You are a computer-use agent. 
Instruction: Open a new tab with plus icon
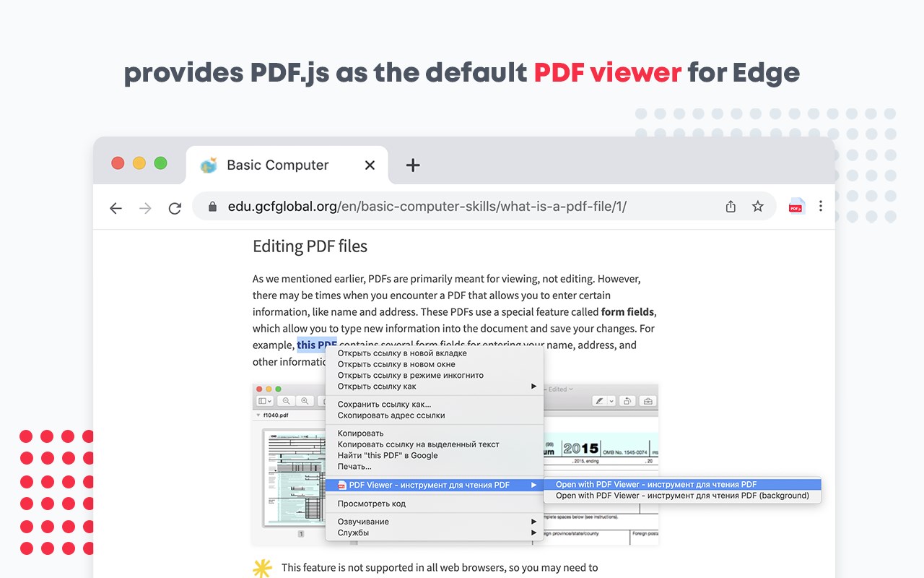pyautogui.click(x=413, y=165)
